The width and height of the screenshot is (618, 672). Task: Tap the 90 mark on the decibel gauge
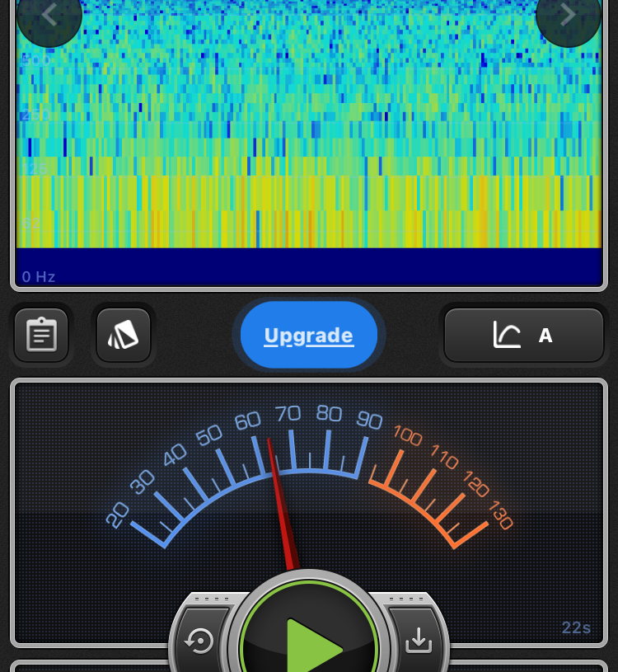(x=369, y=420)
